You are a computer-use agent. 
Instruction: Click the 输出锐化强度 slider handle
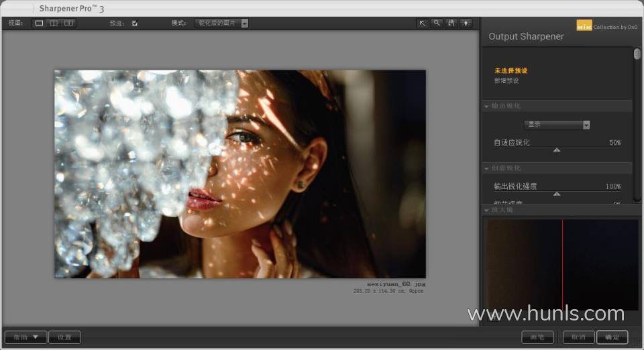click(557, 194)
